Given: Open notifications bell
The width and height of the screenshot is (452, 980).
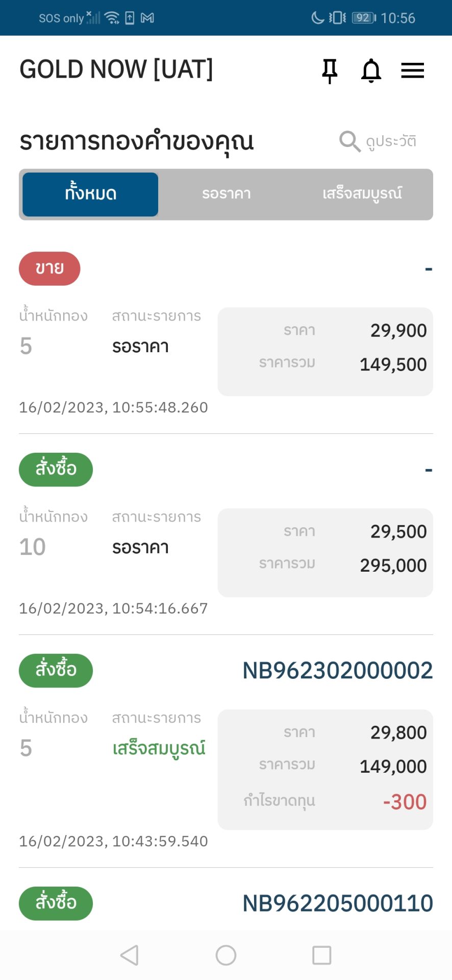Looking at the screenshot, I should click(371, 70).
